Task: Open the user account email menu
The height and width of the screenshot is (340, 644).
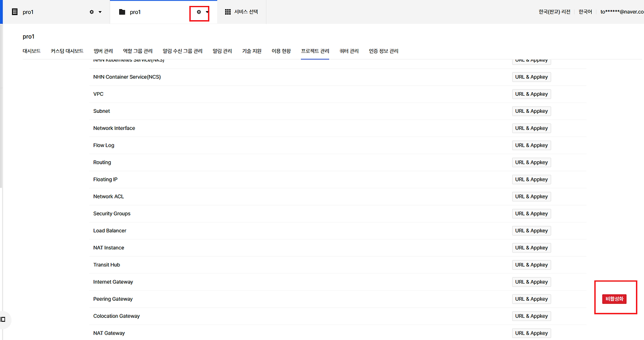Action: pos(622,12)
